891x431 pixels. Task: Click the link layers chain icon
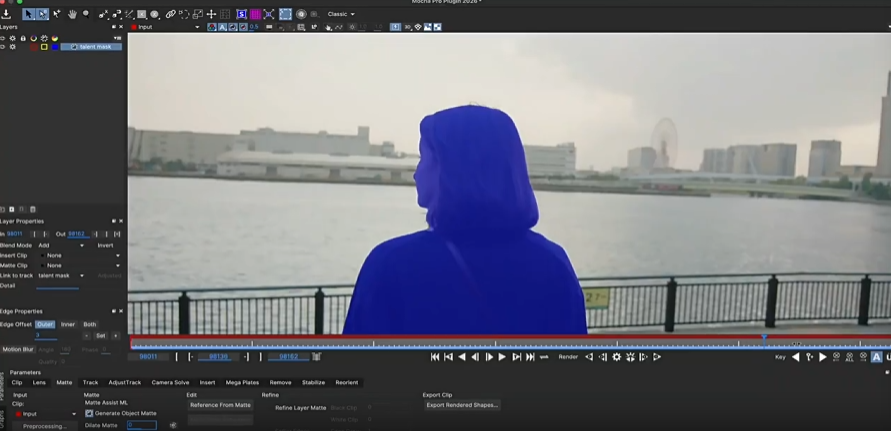[170, 14]
